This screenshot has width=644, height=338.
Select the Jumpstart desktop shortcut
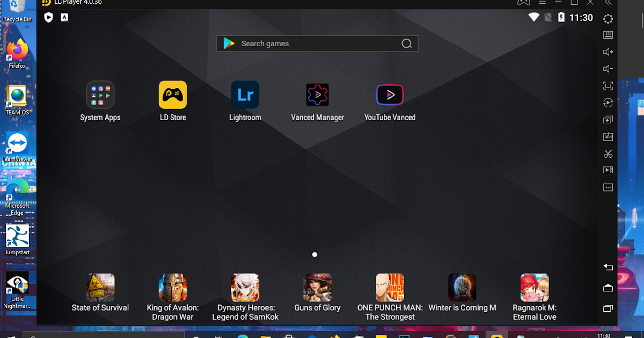click(18, 240)
